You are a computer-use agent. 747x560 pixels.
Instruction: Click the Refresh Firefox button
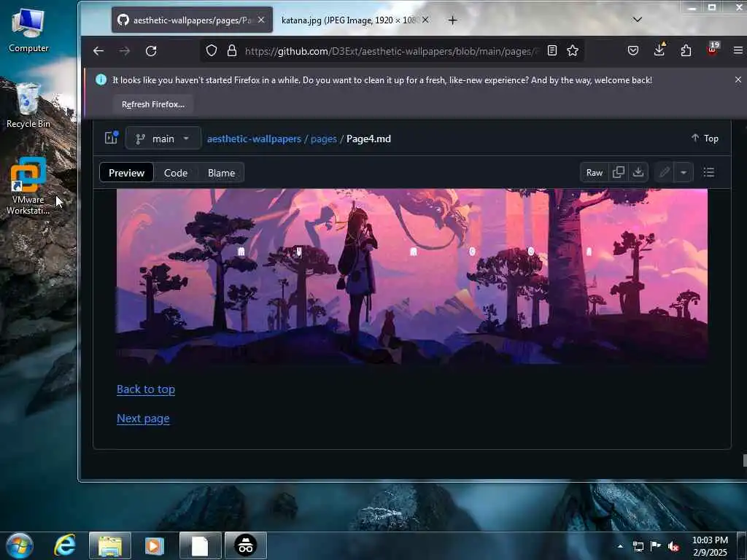click(153, 104)
